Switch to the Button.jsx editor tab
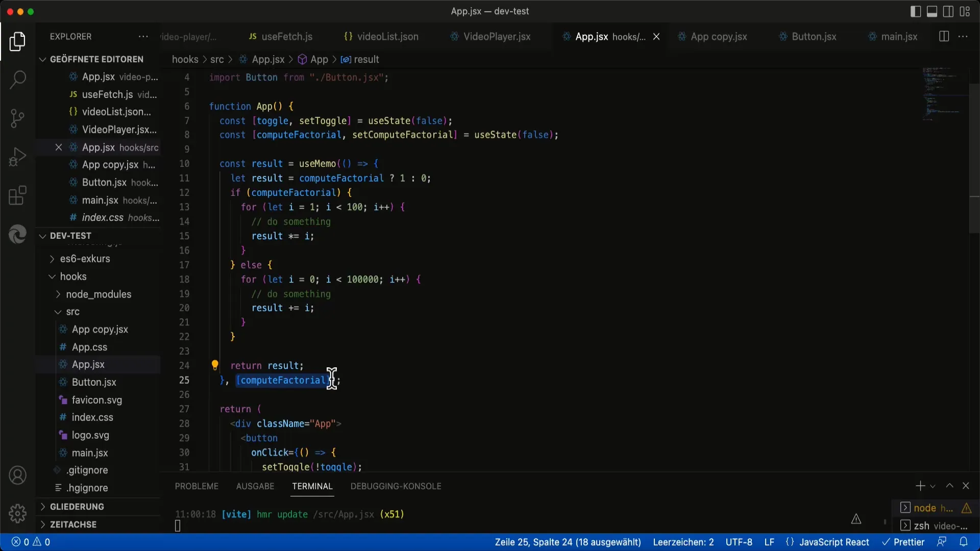Image resolution: width=980 pixels, height=551 pixels. click(808, 37)
